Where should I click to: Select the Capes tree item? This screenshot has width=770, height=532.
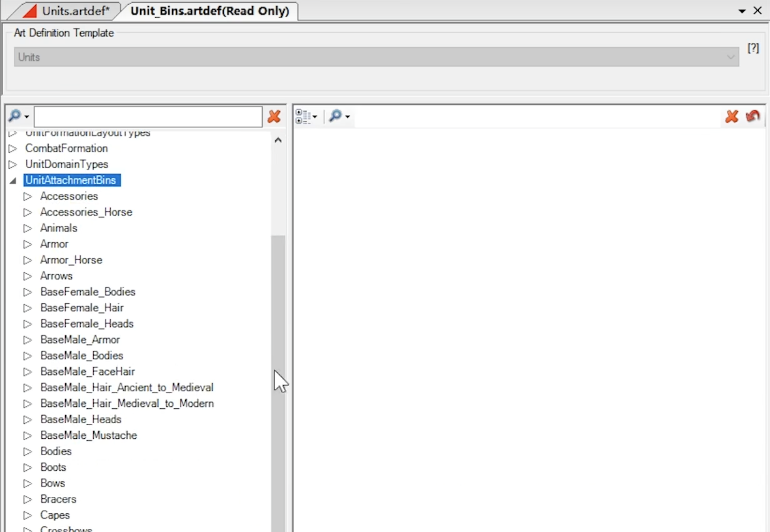[x=55, y=515]
